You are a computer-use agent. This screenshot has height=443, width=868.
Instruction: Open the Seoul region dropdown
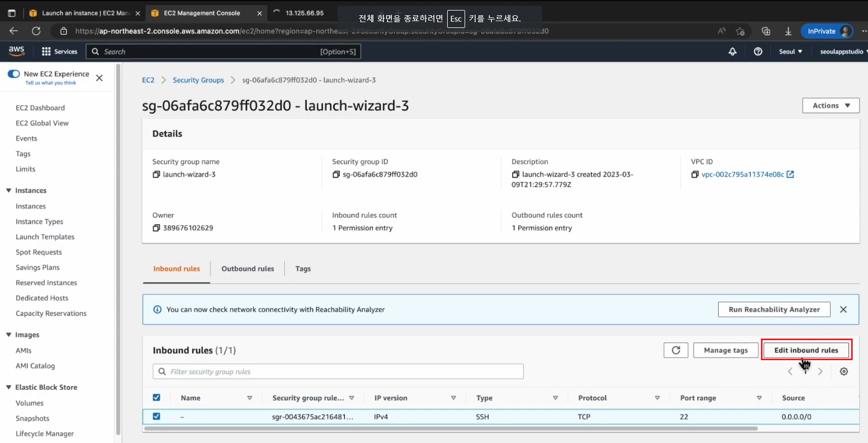coord(790,51)
